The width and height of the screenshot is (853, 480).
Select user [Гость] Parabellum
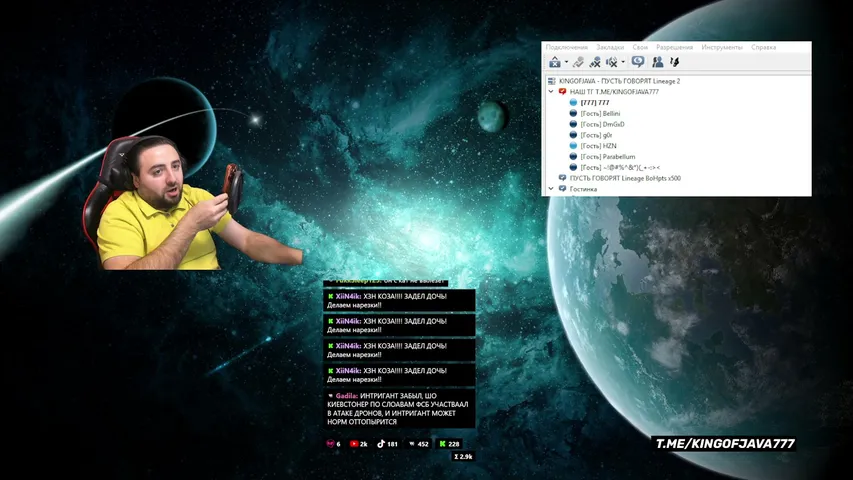(608, 157)
